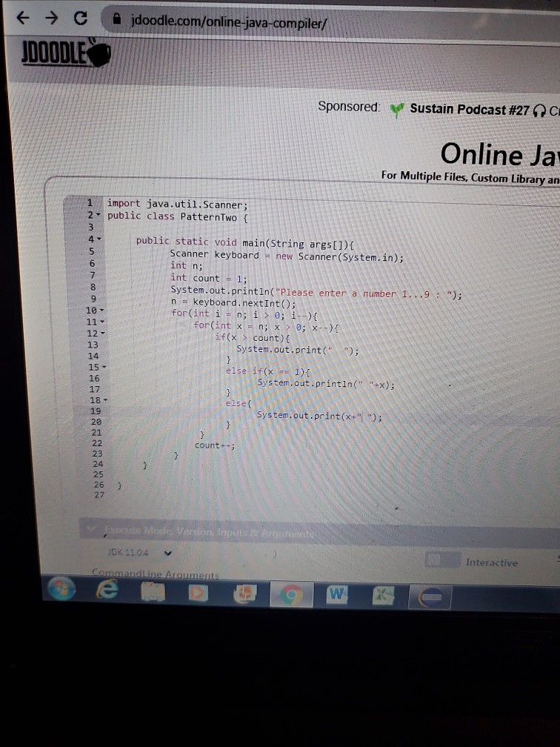This screenshot has height=747, width=560.
Task: Open Windows Media Player from taskbar
Action: coord(198,593)
